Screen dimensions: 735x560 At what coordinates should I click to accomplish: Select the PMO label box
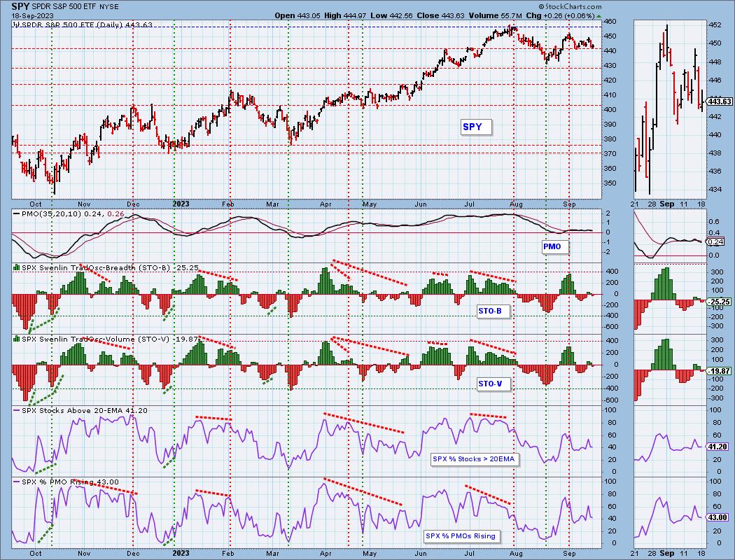(x=555, y=246)
